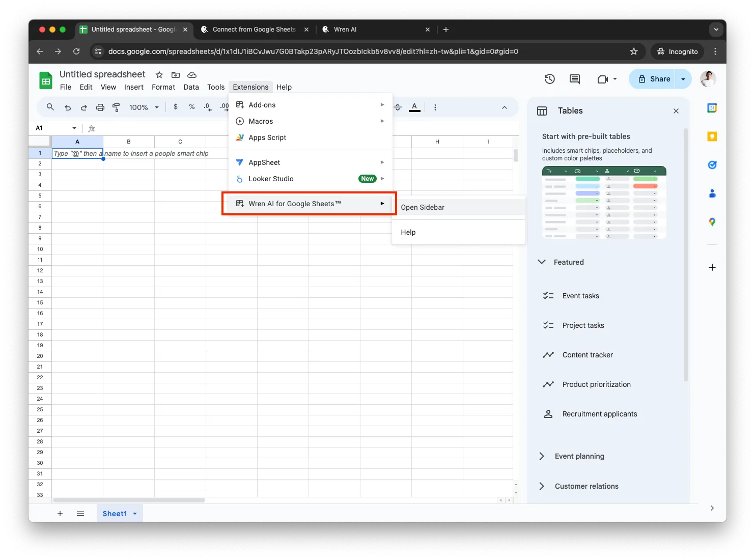Open the Format menu
This screenshot has height=560, width=755.
[163, 87]
